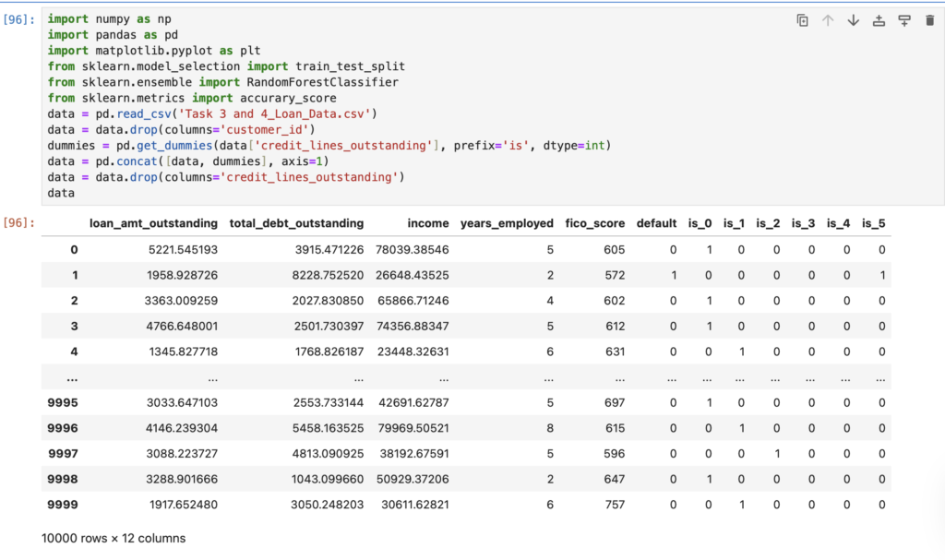The image size is (945, 560).
Task: Duplicate the cell using the copy icon
Action: [x=802, y=20]
